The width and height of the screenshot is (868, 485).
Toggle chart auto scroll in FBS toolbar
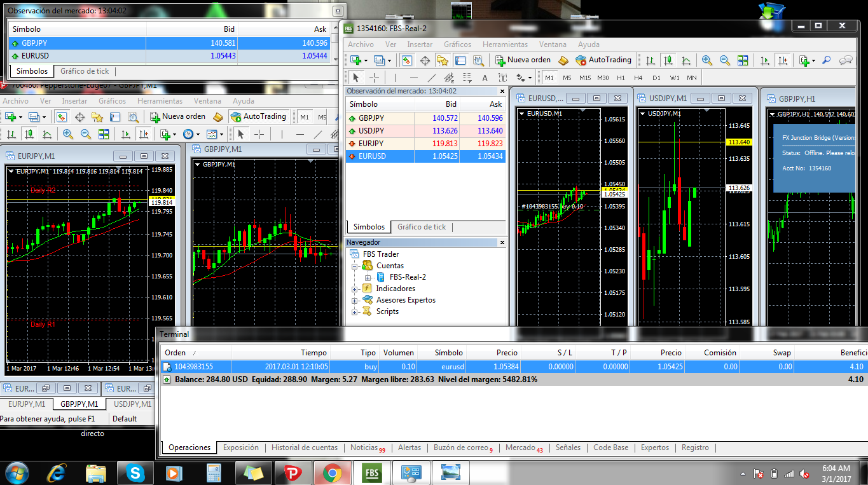(765, 60)
